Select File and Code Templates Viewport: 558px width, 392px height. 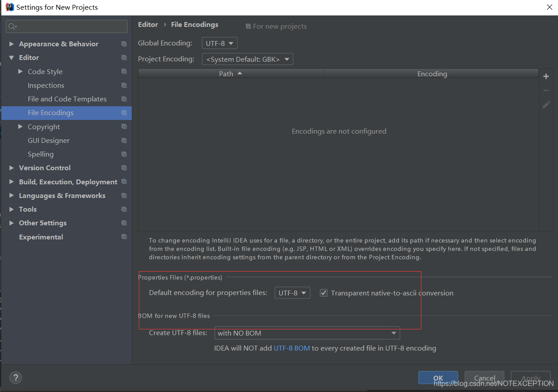pyautogui.click(x=67, y=99)
